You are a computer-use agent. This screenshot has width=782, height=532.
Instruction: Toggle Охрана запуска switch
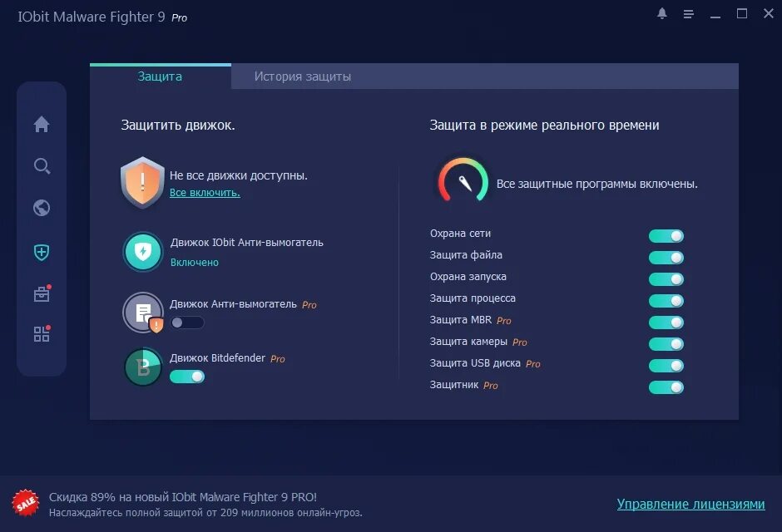666,279
